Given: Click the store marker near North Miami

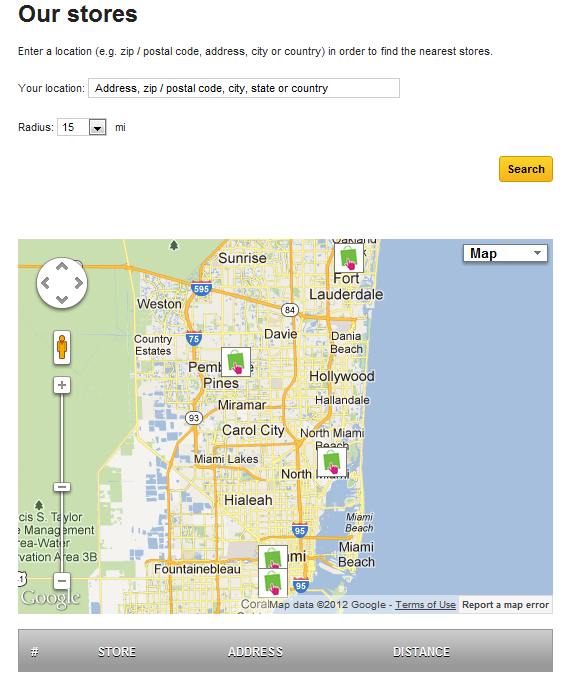Looking at the screenshot, I should coord(332,462).
